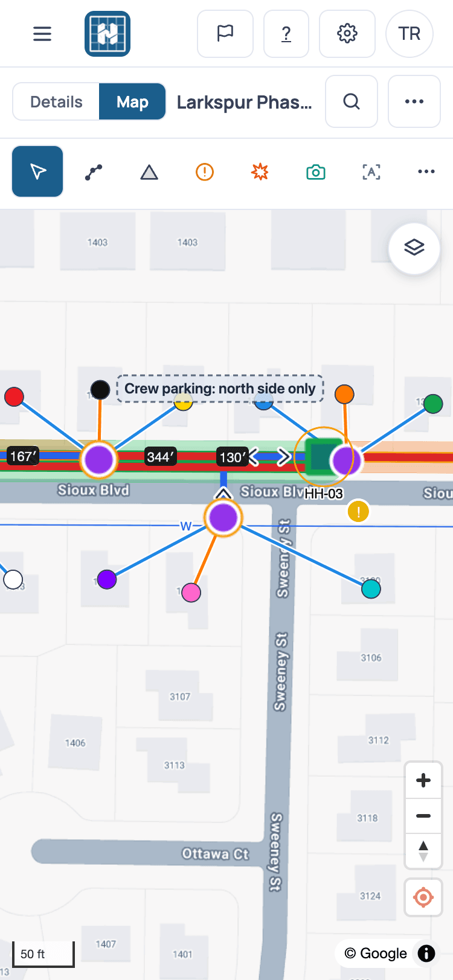Select the polyline draw tool
This screenshot has height=980, width=453.
click(94, 173)
